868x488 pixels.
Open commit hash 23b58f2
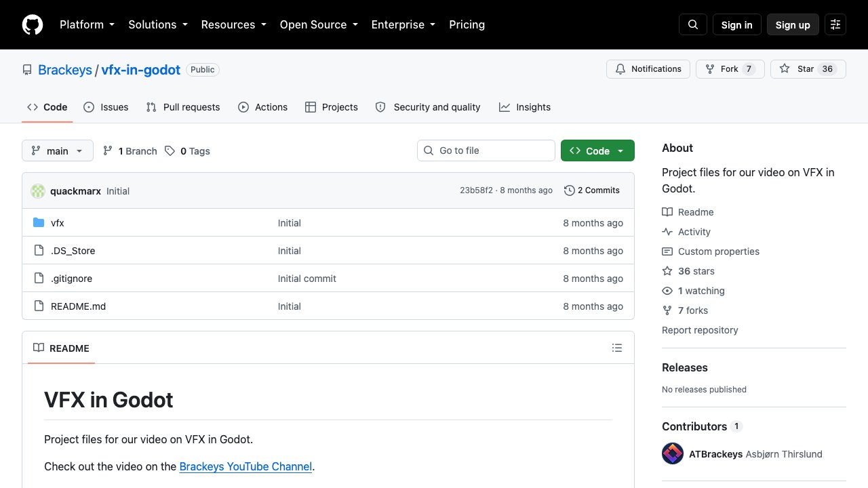pos(476,190)
